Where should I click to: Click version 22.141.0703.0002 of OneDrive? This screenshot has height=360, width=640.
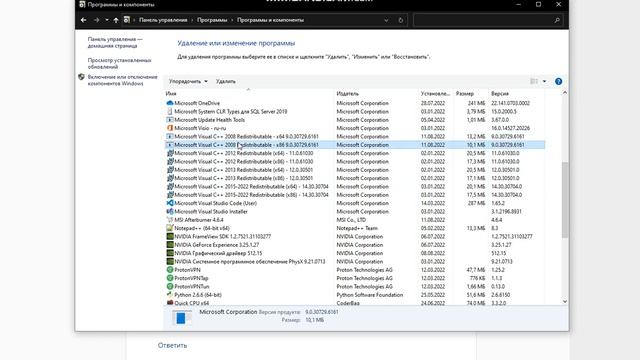click(x=510, y=103)
